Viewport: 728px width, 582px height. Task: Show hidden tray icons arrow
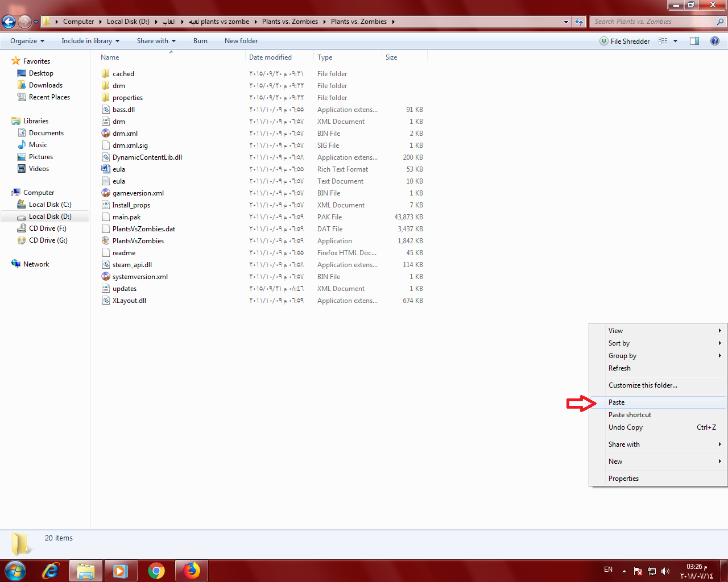(x=624, y=571)
